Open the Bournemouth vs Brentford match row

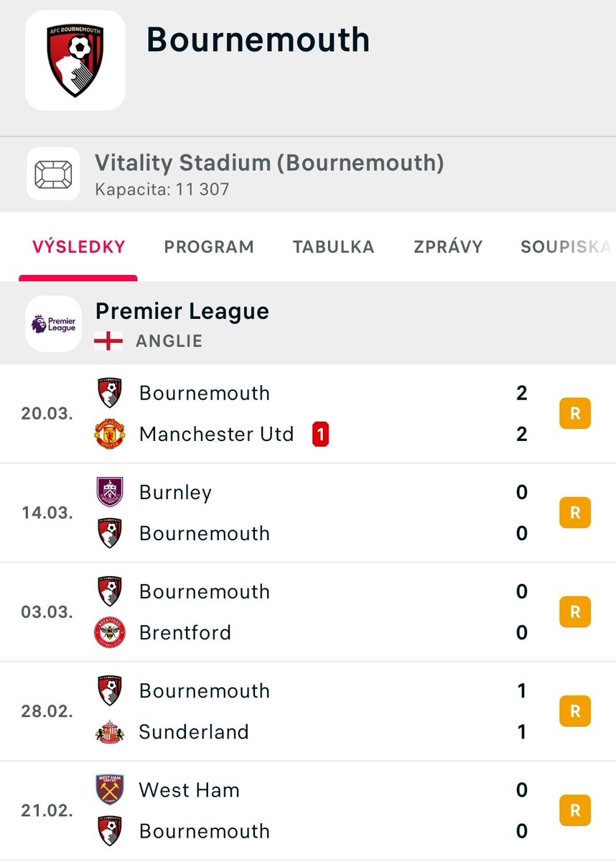coord(308,612)
